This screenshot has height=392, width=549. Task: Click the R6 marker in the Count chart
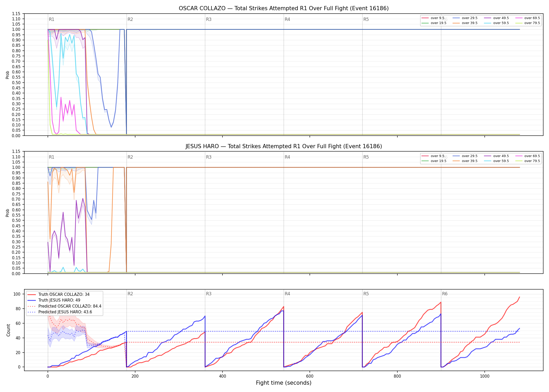click(x=445, y=294)
